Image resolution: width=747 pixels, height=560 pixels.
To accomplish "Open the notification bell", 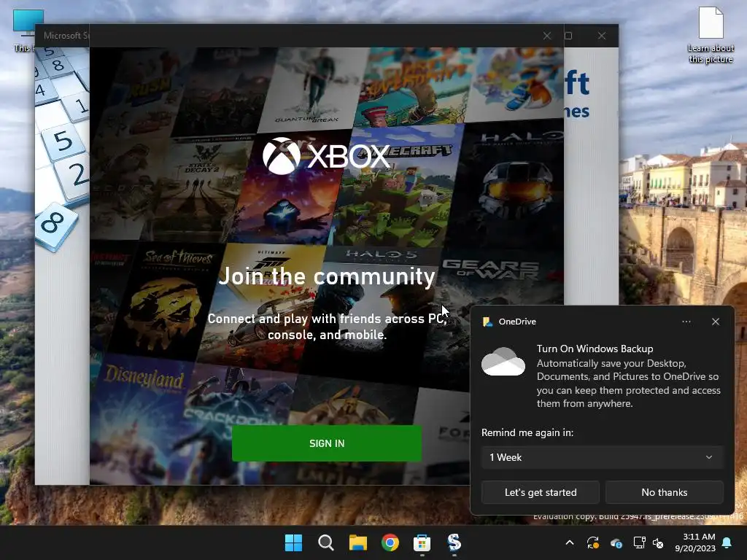I will tap(727, 542).
